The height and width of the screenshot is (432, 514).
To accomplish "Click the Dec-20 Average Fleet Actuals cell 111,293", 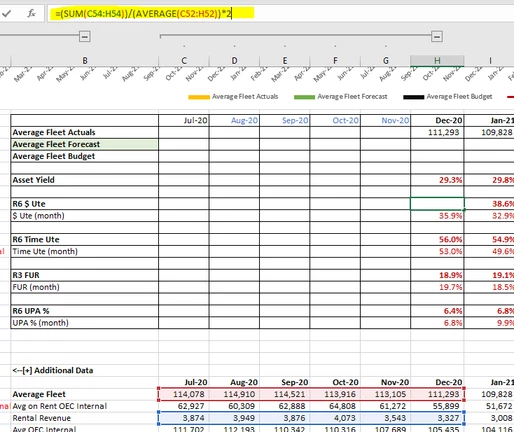I will coord(437,132).
